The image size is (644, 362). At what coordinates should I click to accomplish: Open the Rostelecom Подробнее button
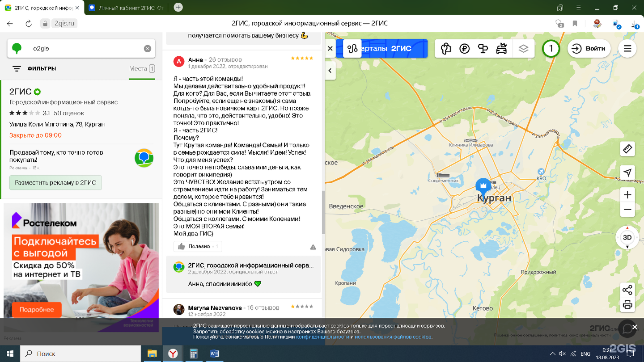click(x=37, y=310)
